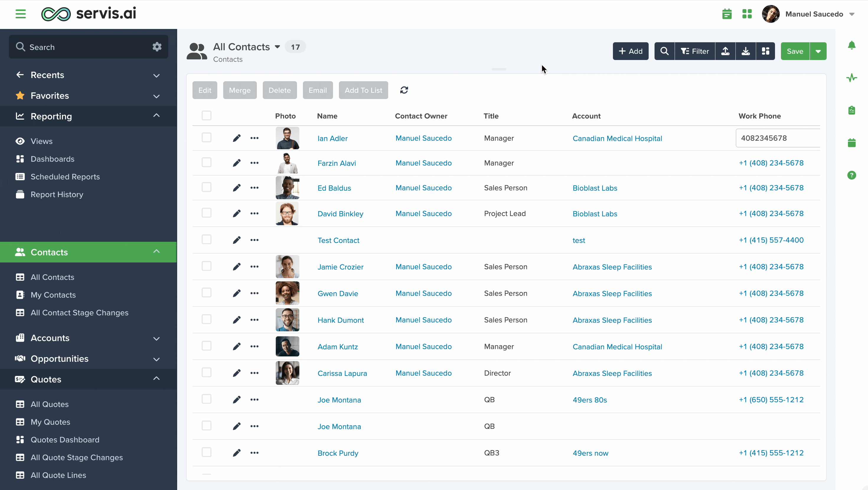Open the activity pulse icon
The image size is (868, 490).
(851, 78)
